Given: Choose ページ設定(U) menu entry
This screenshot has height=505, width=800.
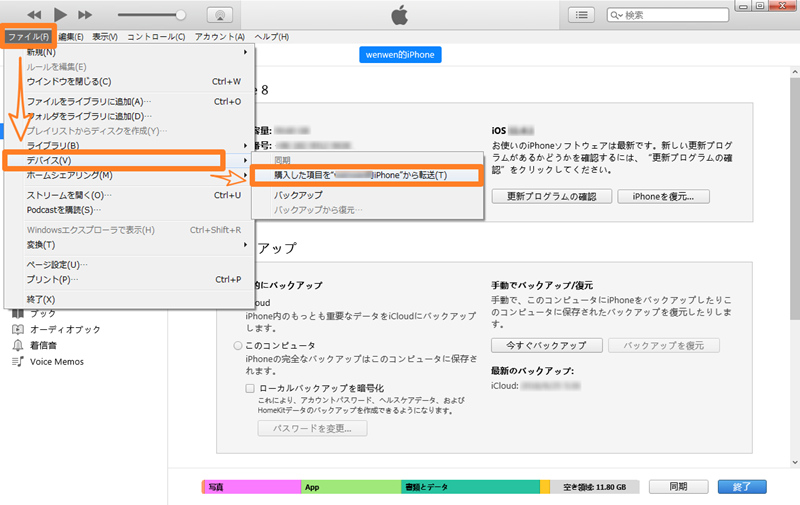Looking at the screenshot, I should [130, 265].
